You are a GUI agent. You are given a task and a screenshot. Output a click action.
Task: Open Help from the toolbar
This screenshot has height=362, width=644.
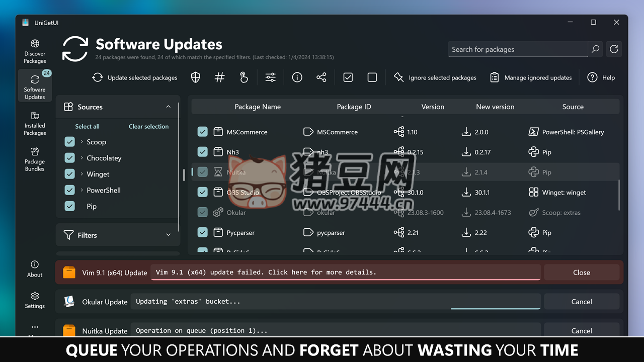pyautogui.click(x=601, y=77)
